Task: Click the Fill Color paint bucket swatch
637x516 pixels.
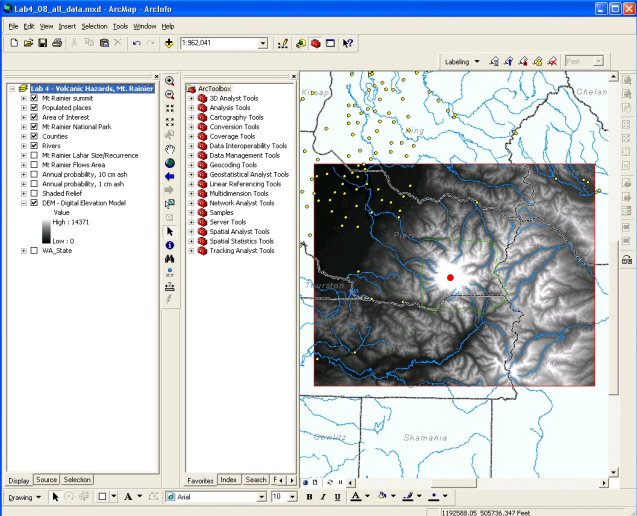Action: [x=382, y=496]
